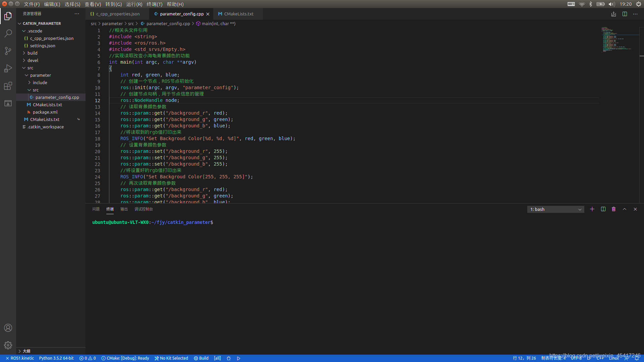Create a new terminal with plus icon
The width and height of the screenshot is (644, 362).
pyautogui.click(x=592, y=209)
